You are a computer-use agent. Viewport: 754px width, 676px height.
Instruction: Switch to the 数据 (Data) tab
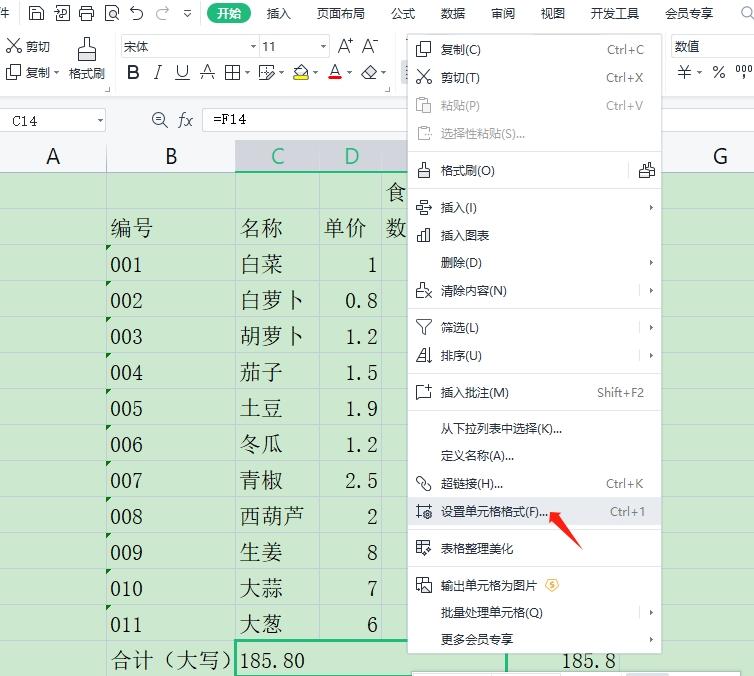click(x=453, y=13)
